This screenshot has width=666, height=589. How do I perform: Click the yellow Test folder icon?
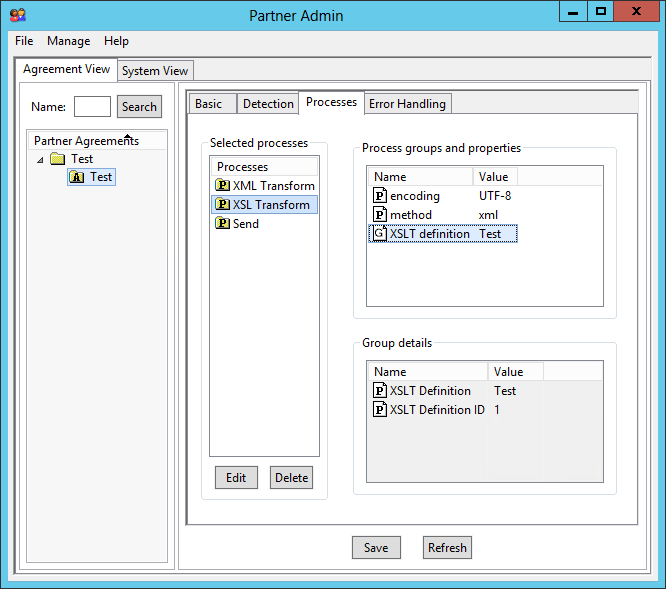click(x=58, y=159)
